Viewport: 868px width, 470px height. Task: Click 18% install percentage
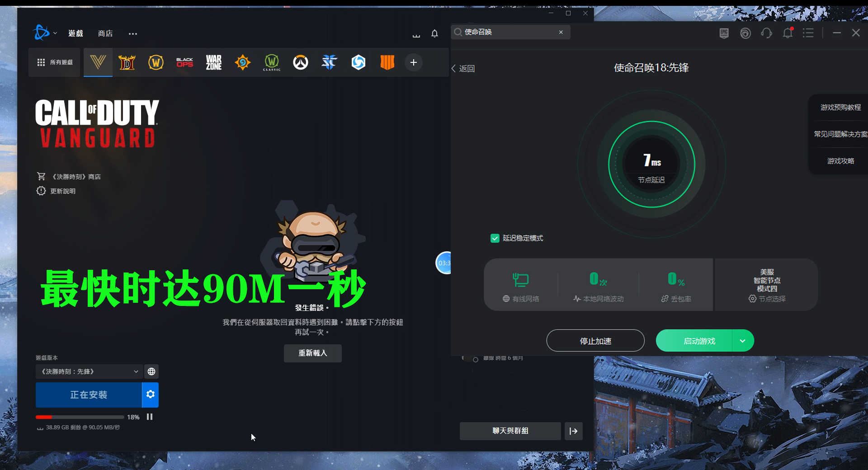[x=133, y=417]
